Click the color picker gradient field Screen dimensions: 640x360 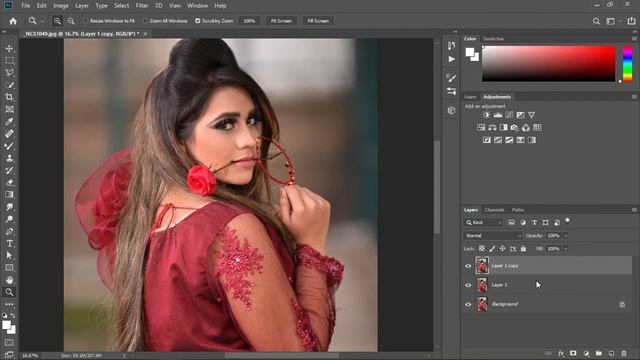pyautogui.click(x=548, y=64)
